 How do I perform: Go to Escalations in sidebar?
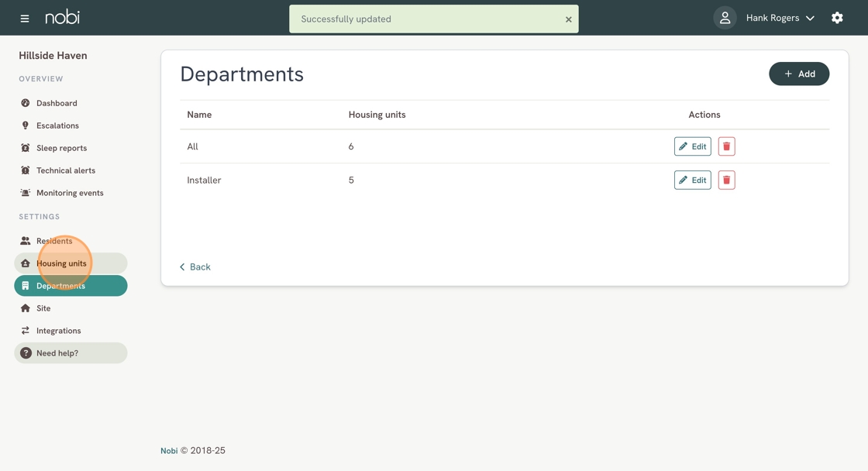tap(57, 125)
